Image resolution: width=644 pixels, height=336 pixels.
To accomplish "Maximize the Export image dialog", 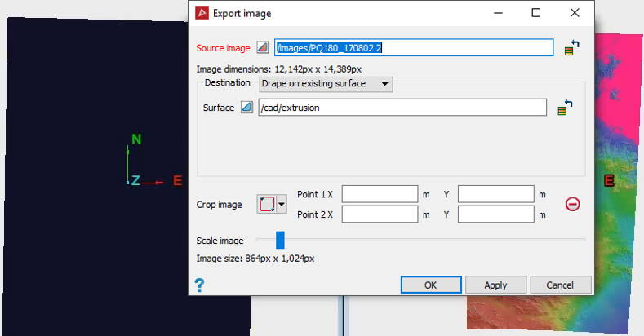I will tap(536, 13).
